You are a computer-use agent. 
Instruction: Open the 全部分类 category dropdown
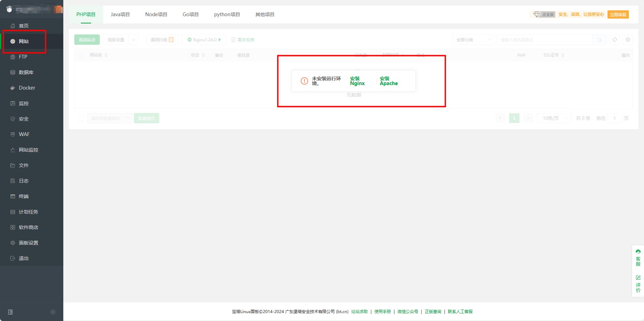pyautogui.click(x=473, y=40)
